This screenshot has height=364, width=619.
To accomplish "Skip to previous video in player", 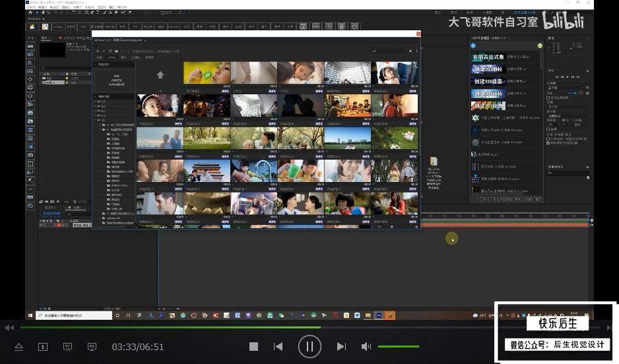I will tap(278, 347).
